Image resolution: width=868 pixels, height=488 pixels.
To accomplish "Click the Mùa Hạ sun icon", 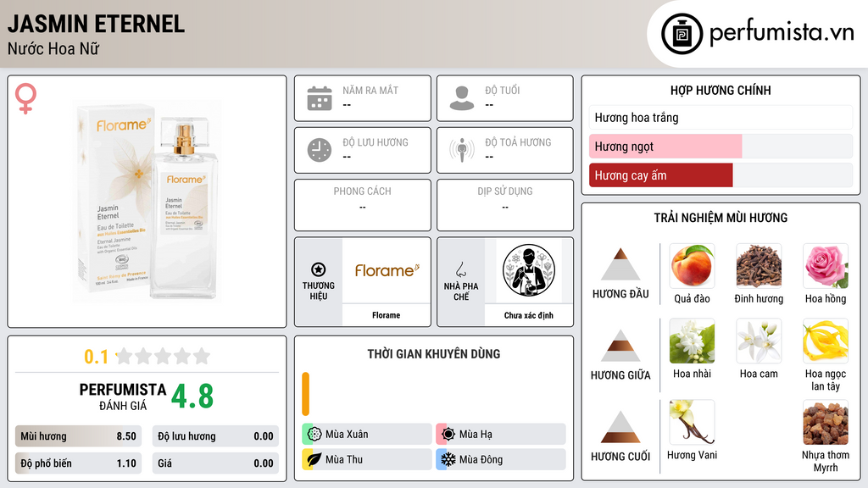I will [x=448, y=435].
